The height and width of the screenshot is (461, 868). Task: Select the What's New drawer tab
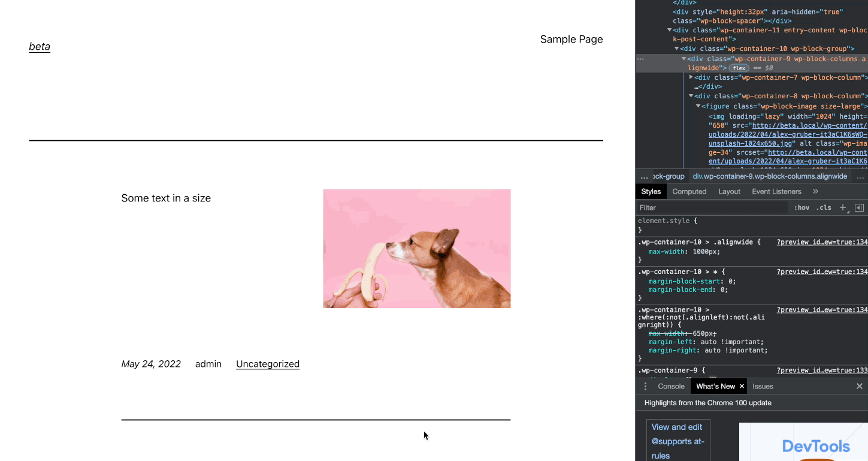[715, 386]
